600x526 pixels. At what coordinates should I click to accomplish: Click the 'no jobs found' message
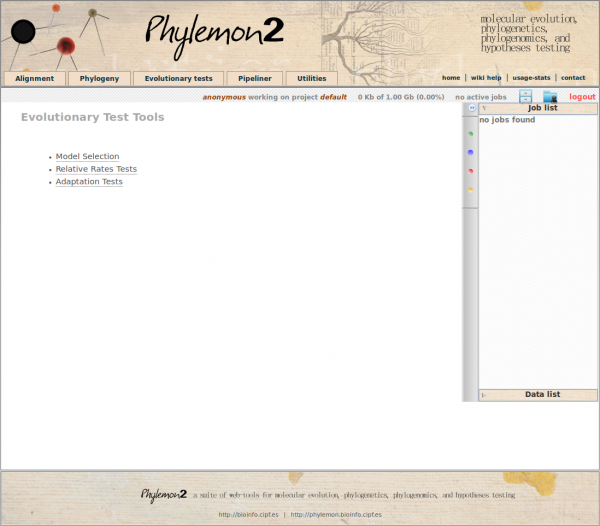(x=507, y=120)
